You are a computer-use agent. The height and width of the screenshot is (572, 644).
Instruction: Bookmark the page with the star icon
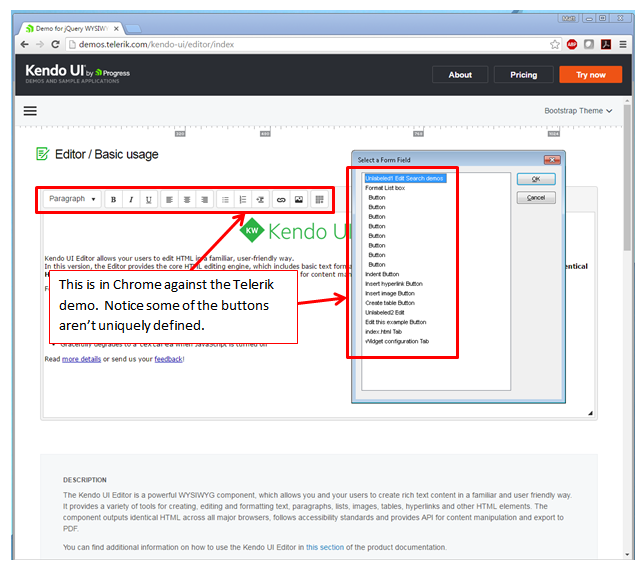(555, 44)
